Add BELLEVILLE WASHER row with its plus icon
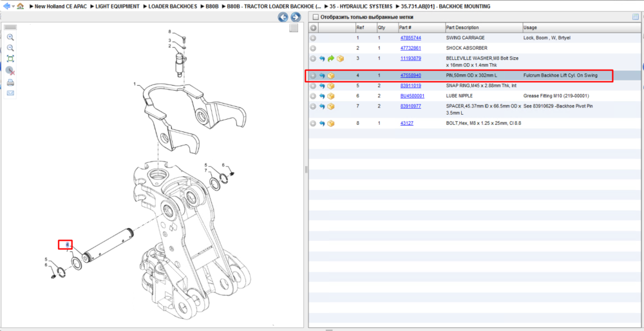This screenshot has height=331, width=644. [x=313, y=59]
